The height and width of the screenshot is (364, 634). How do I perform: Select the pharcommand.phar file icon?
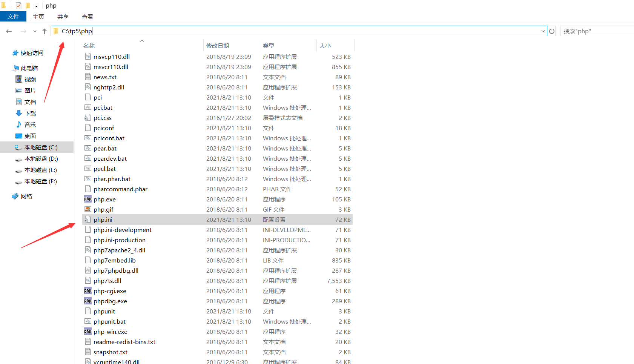tap(88, 189)
